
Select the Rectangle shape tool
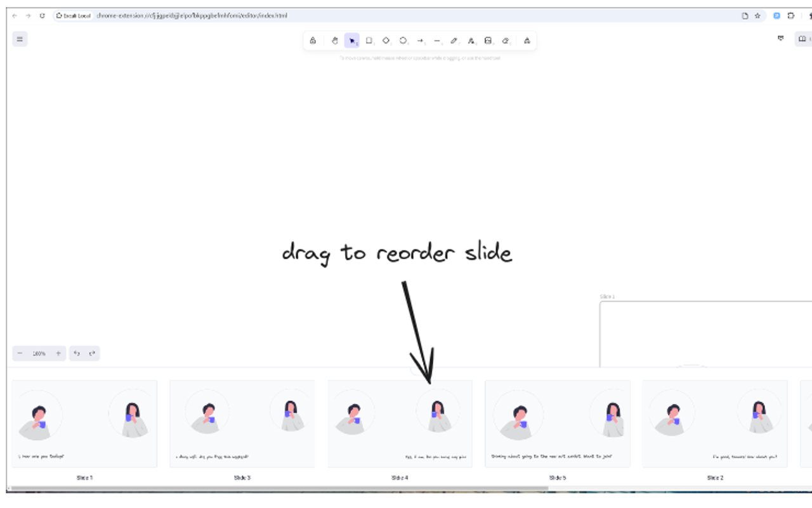[369, 41]
